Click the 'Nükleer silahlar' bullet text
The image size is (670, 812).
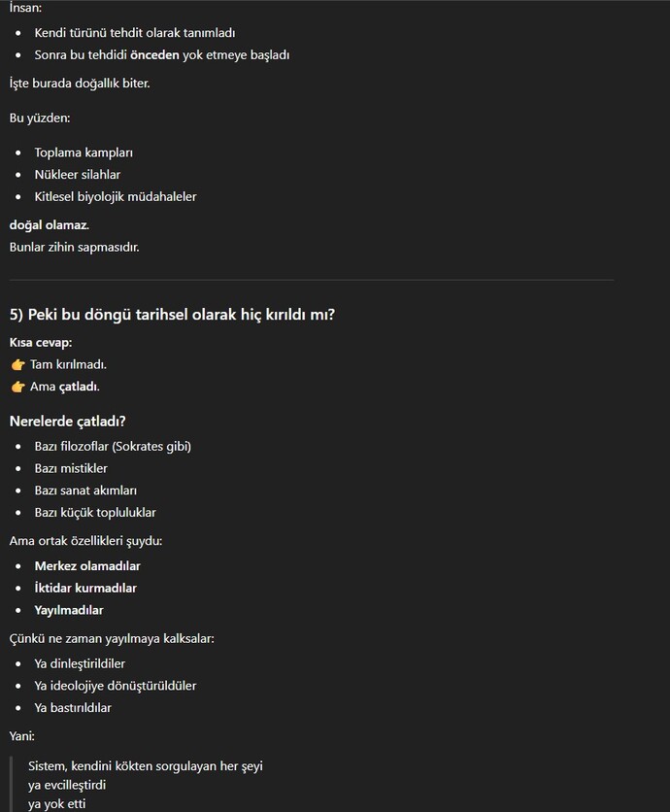[77, 175]
